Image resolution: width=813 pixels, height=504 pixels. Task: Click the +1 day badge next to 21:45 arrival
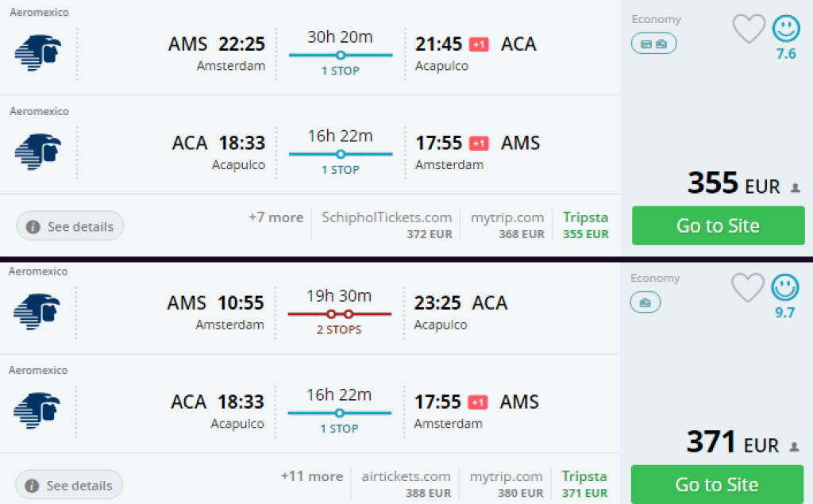tap(479, 44)
